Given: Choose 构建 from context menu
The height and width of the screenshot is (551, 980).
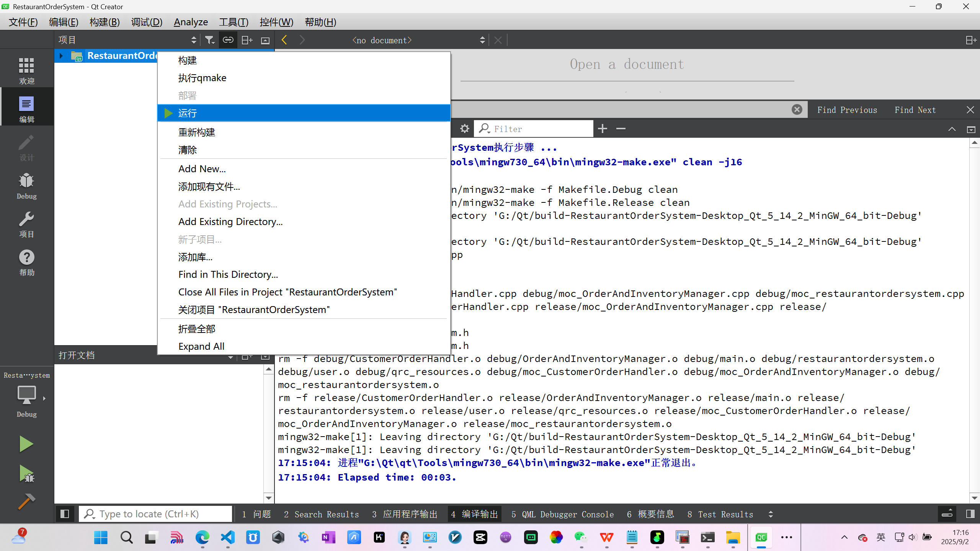Looking at the screenshot, I should click(304, 60).
